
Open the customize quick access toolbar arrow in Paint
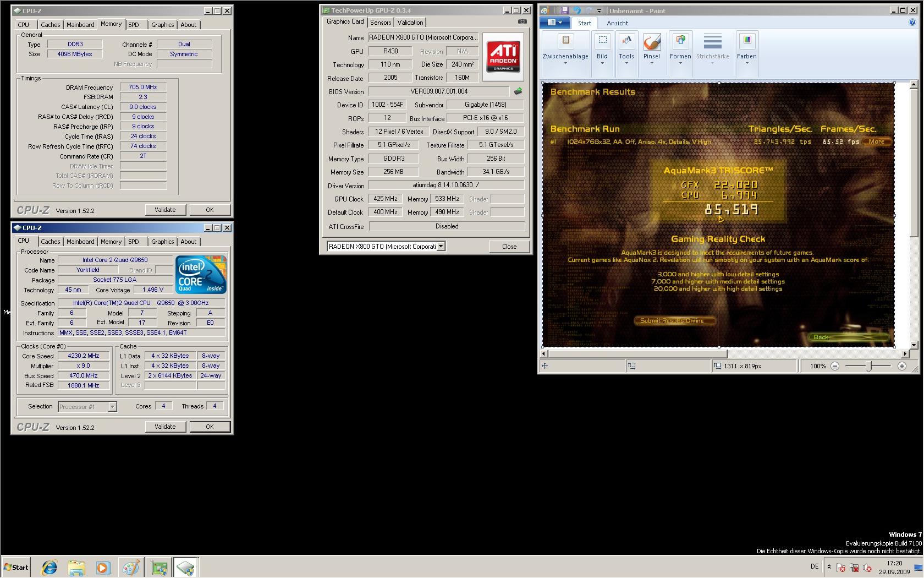pyautogui.click(x=599, y=11)
